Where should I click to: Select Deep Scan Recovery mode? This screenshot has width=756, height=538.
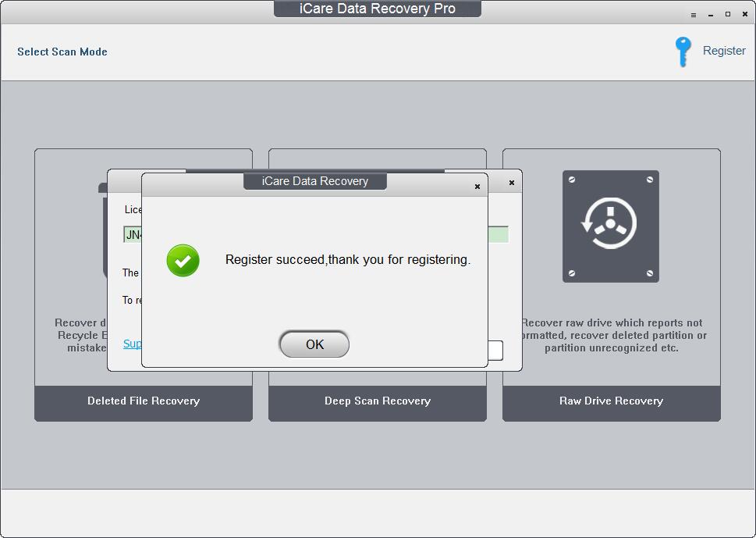coord(378,403)
